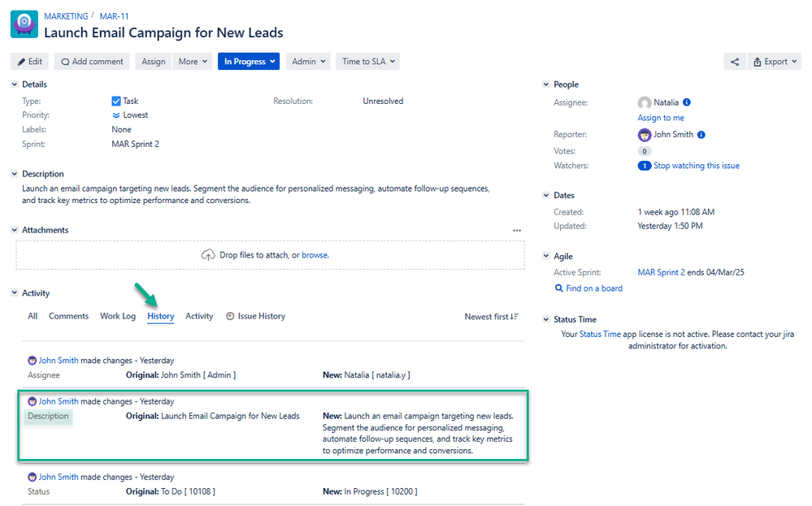Open the Status Time app link

click(600, 335)
